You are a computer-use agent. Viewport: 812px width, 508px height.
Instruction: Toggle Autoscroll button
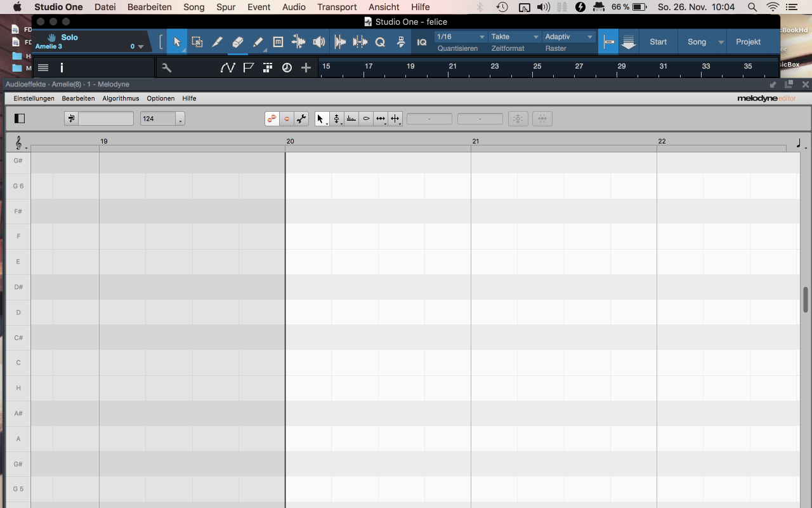point(628,42)
